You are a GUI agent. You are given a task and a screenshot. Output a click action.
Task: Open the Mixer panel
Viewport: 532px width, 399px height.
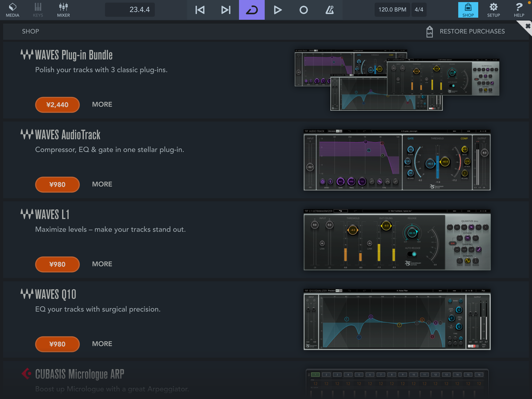pyautogui.click(x=63, y=10)
